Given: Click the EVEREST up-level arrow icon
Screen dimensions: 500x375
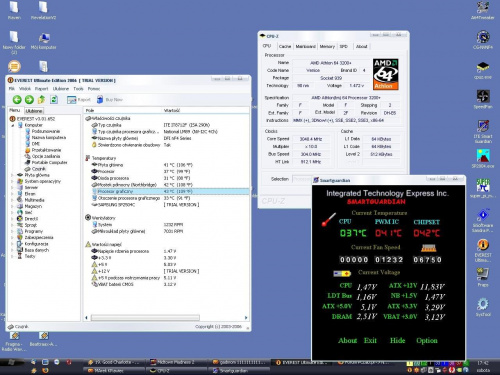Looking at the screenshot, I should coord(41,99).
